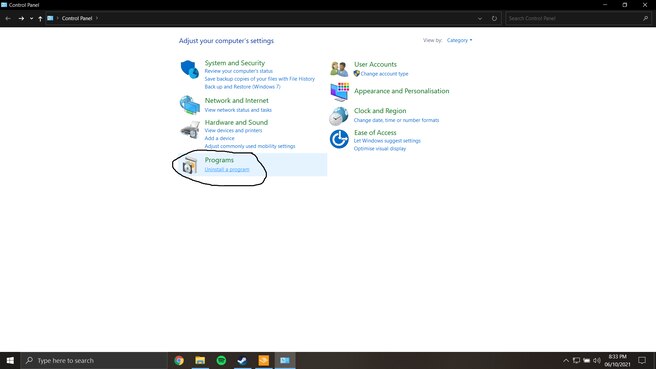Click the Network and Internet globe icon
This screenshot has height=369, width=656.
coord(190,105)
